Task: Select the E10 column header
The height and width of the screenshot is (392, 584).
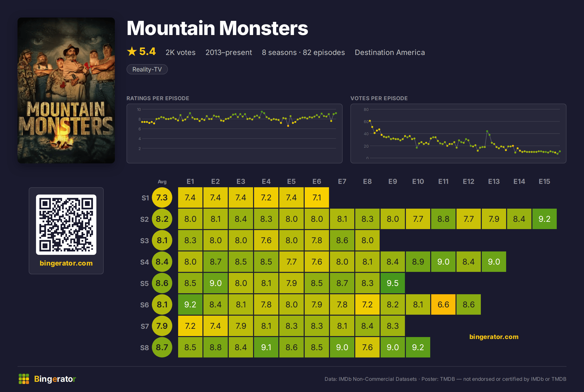Action: tap(418, 181)
